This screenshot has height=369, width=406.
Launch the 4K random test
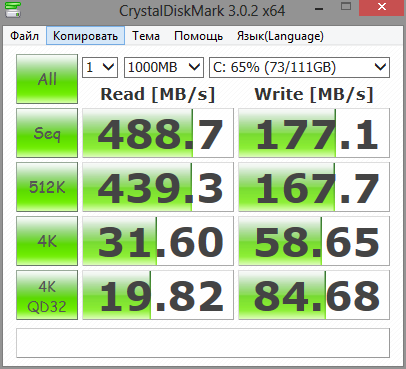pyautogui.click(x=47, y=241)
